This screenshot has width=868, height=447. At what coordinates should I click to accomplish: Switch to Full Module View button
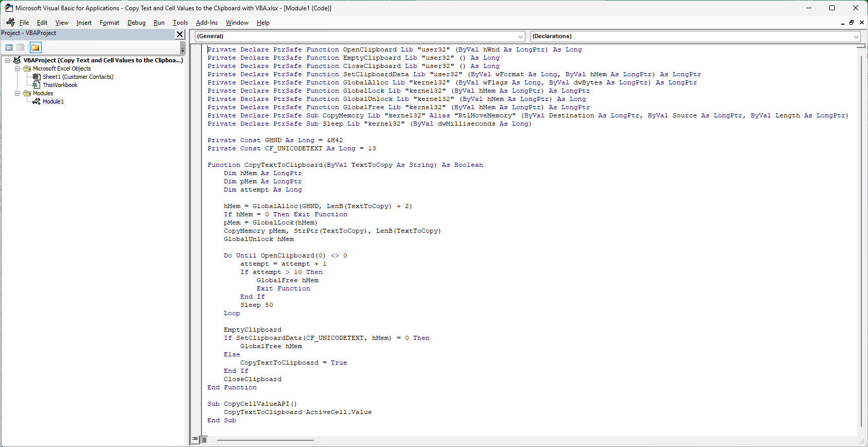coord(204,440)
